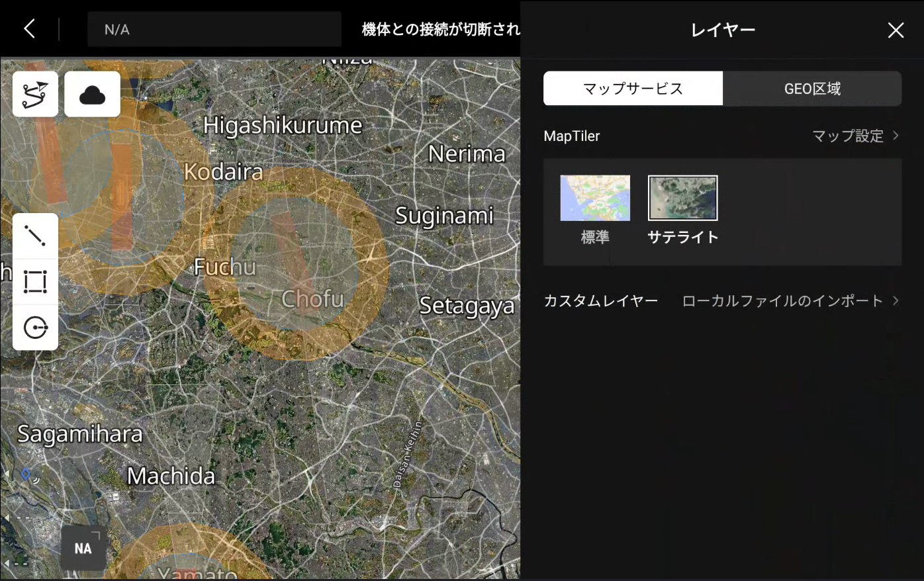Select the rectangle area drawing tool
The width and height of the screenshot is (924, 581).
(x=35, y=282)
